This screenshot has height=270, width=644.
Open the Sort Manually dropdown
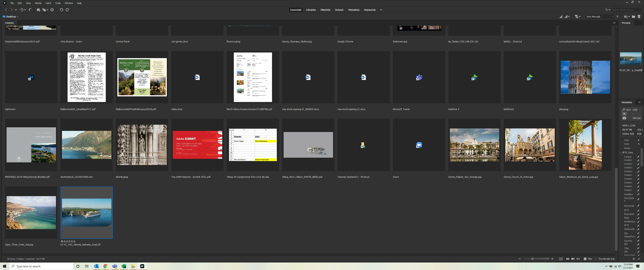600,16
